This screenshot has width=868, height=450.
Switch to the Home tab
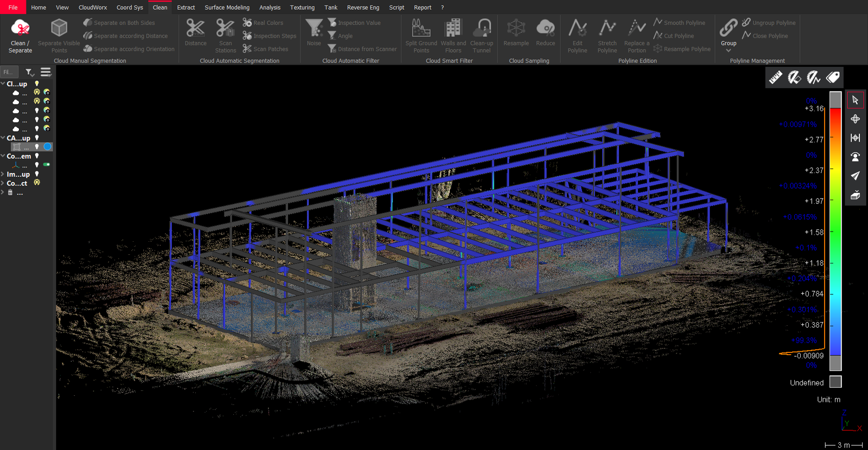pos(39,8)
